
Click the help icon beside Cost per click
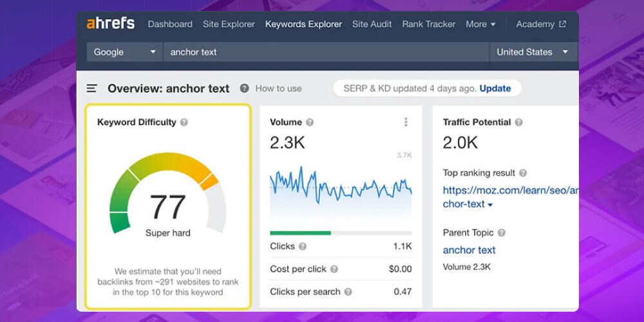click(334, 269)
